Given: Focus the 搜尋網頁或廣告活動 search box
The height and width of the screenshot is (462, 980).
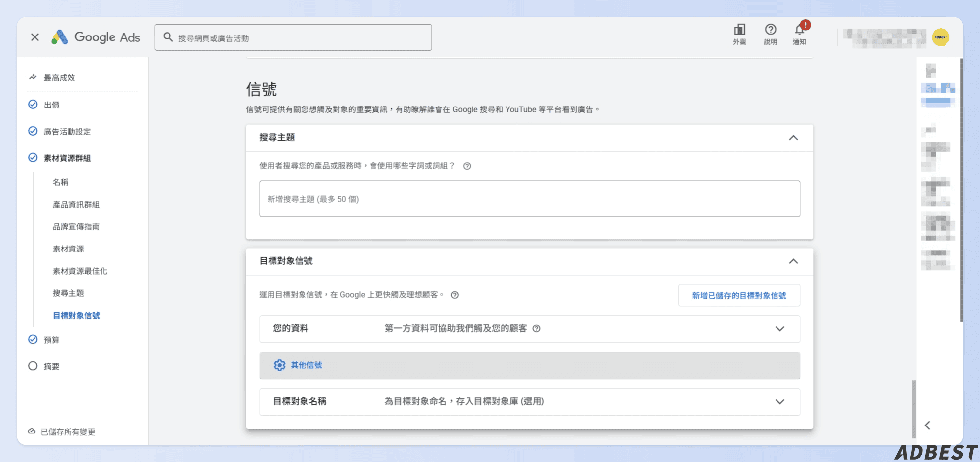Looking at the screenshot, I should click(x=293, y=37).
